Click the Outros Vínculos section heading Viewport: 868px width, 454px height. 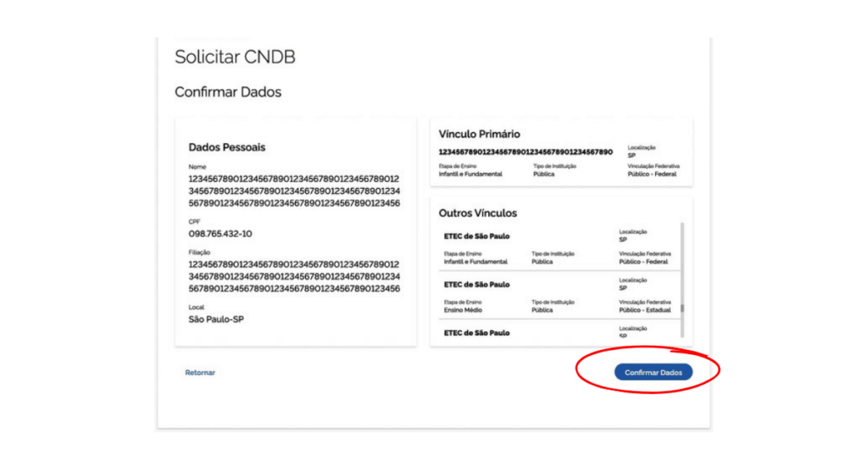(x=477, y=213)
